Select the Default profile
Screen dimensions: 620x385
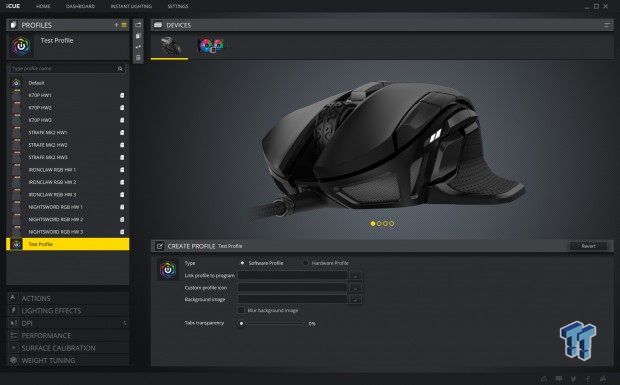click(x=68, y=83)
